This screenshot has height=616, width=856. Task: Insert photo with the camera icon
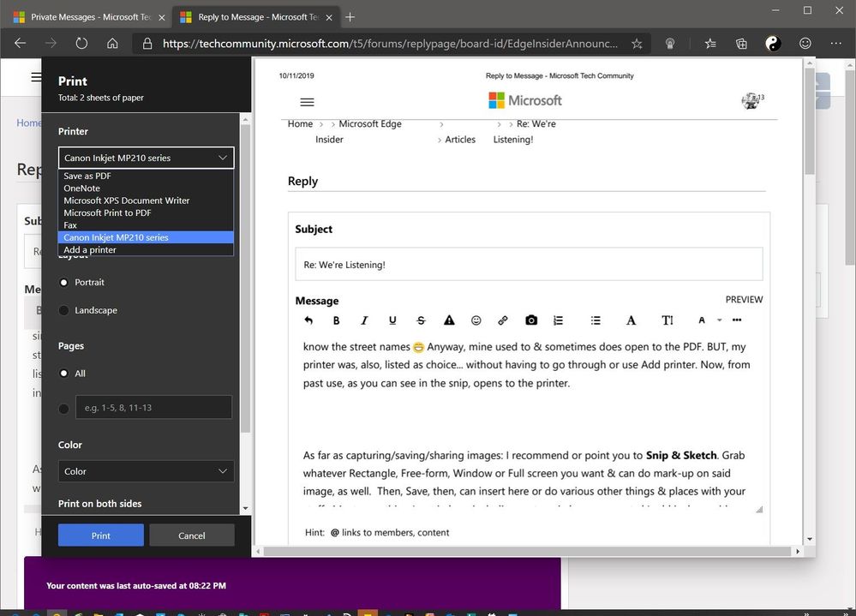531,320
